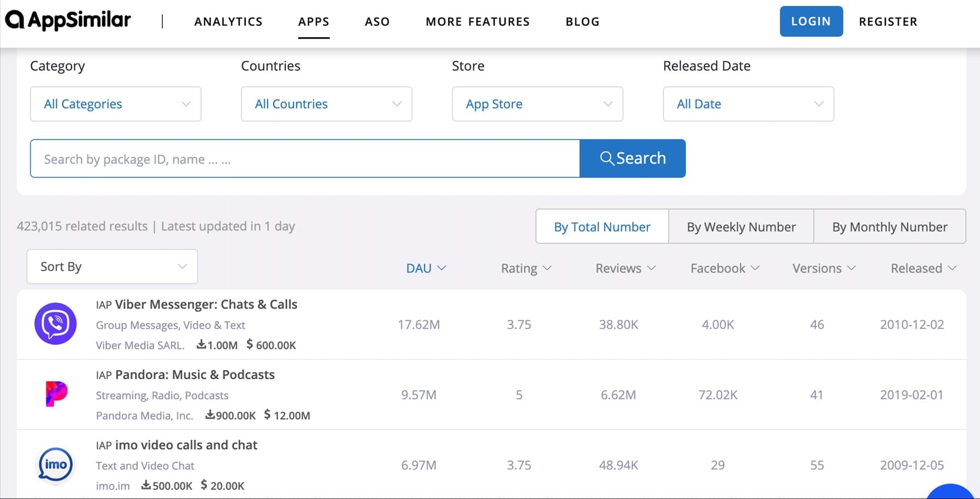The width and height of the screenshot is (980, 499).
Task: Open imo video calls and chat
Action: 186,445
